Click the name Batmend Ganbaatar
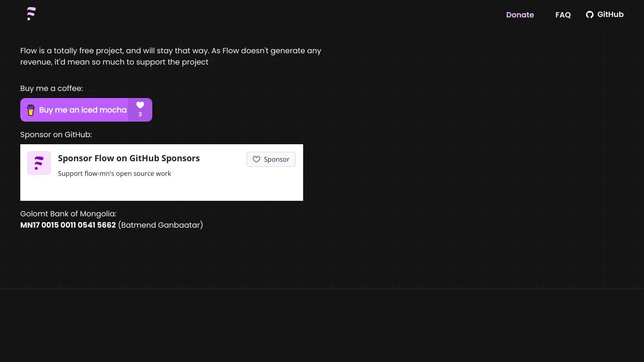The image size is (644, 362). point(160,225)
